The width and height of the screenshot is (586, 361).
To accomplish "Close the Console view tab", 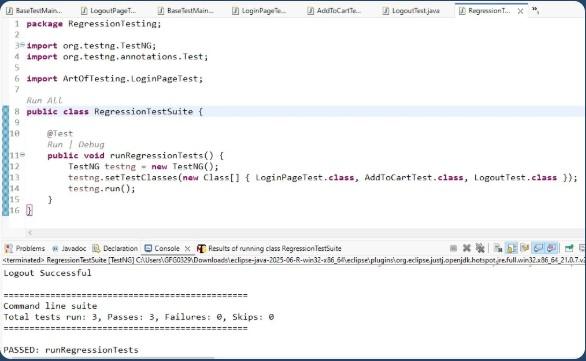I will tap(188, 249).
